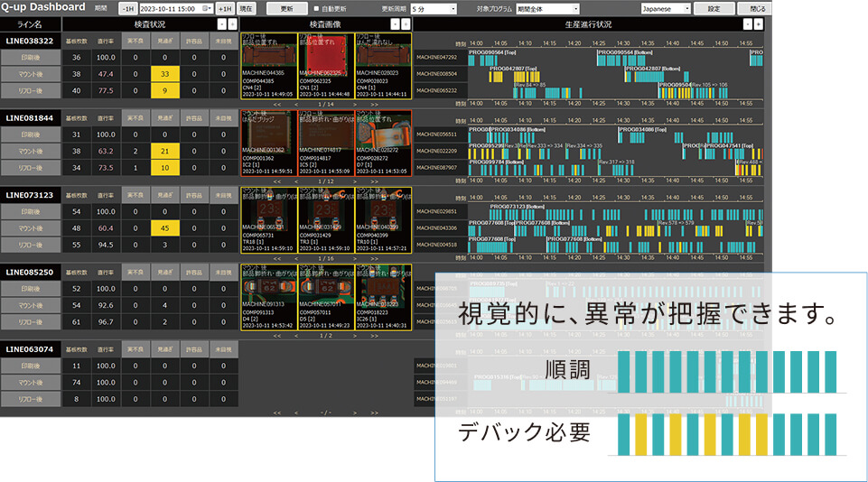
Task: Open the 対象プログラム dropdown showing 期間全体
Action: point(547,9)
